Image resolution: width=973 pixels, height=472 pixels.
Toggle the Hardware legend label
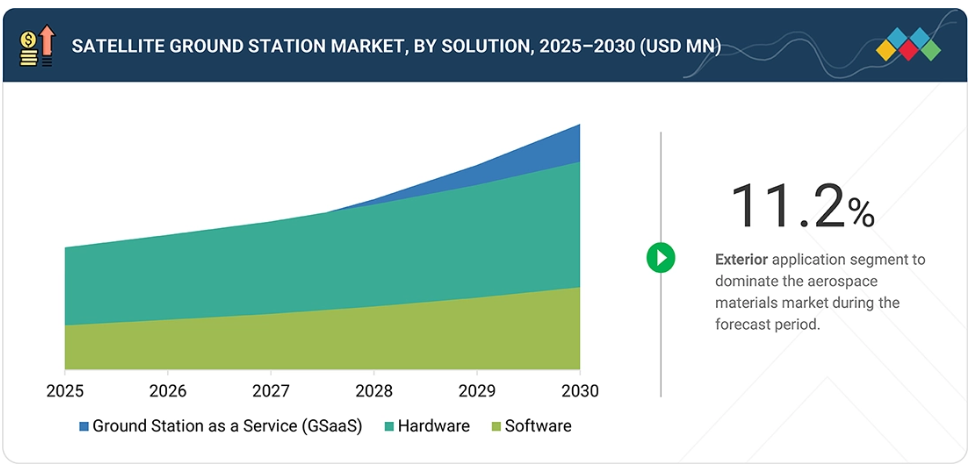click(x=433, y=426)
